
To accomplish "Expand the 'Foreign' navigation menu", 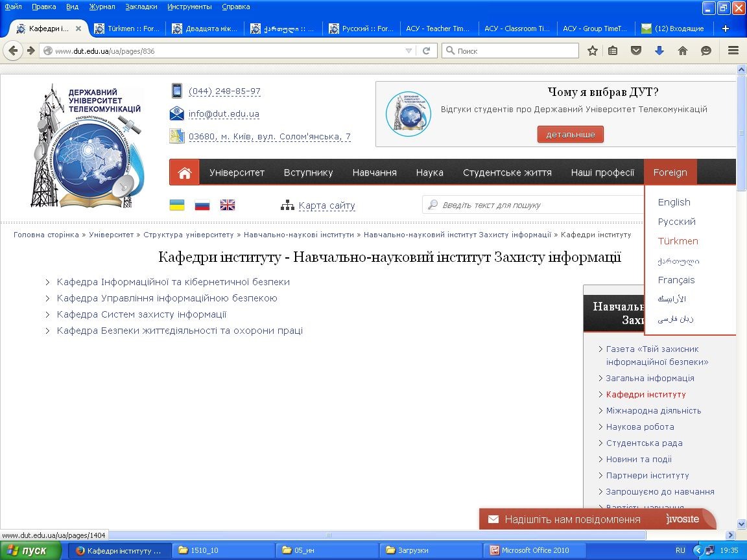I will click(670, 172).
